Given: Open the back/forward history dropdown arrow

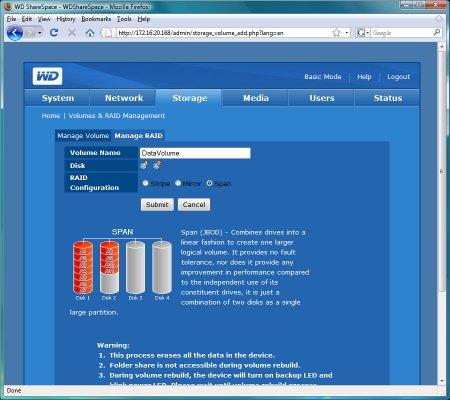Looking at the screenshot, I should 40,33.
